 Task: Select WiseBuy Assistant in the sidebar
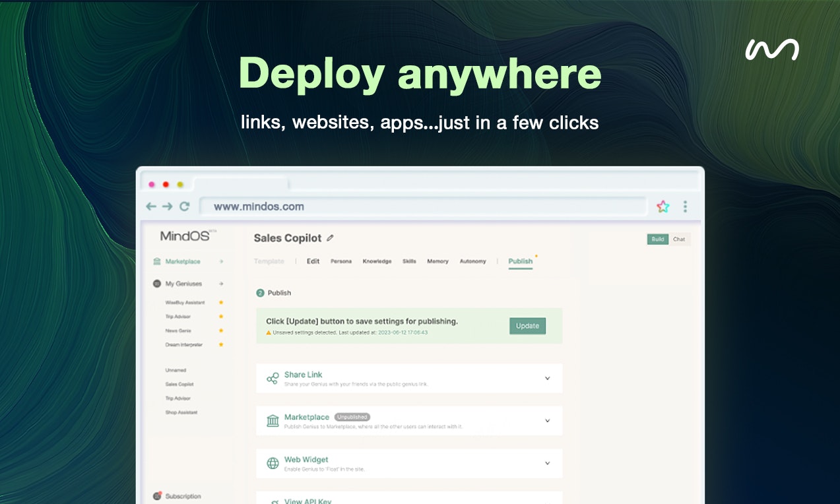pos(185,303)
